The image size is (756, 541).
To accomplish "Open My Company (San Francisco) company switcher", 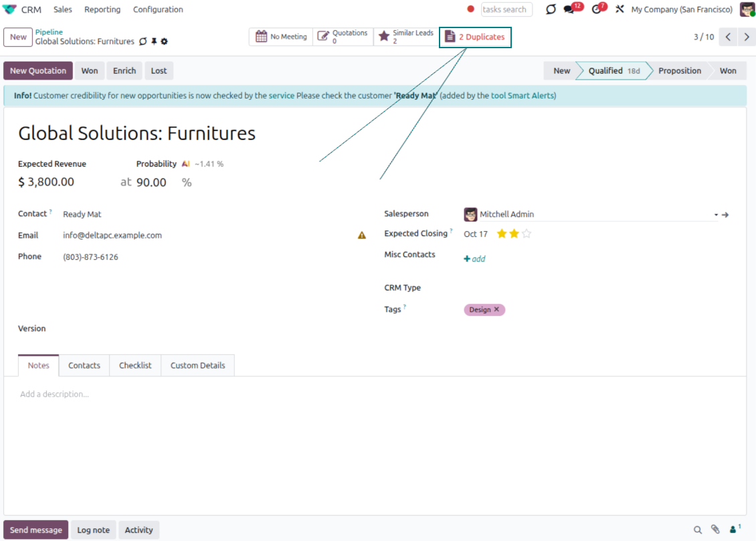I will pyautogui.click(x=682, y=9).
